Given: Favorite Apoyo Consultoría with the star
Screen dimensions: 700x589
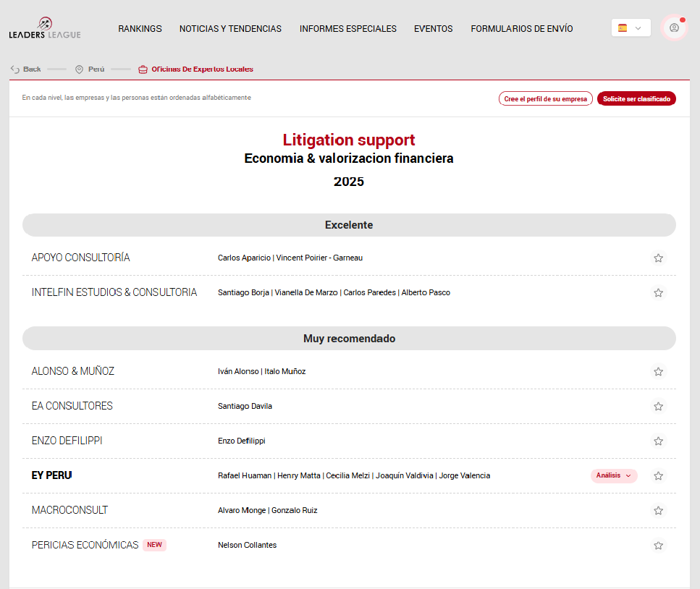Looking at the screenshot, I should click(x=658, y=258).
